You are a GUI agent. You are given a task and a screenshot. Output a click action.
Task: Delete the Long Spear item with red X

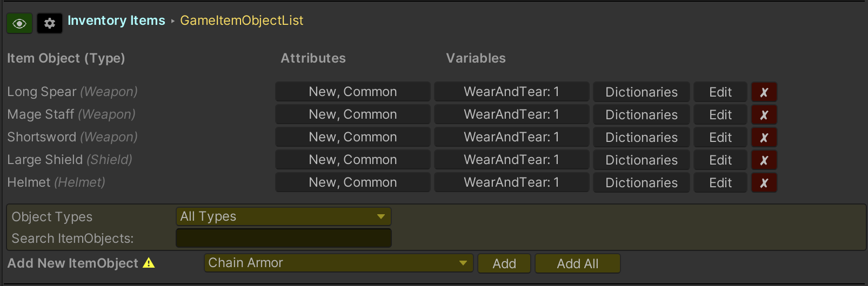click(x=764, y=92)
